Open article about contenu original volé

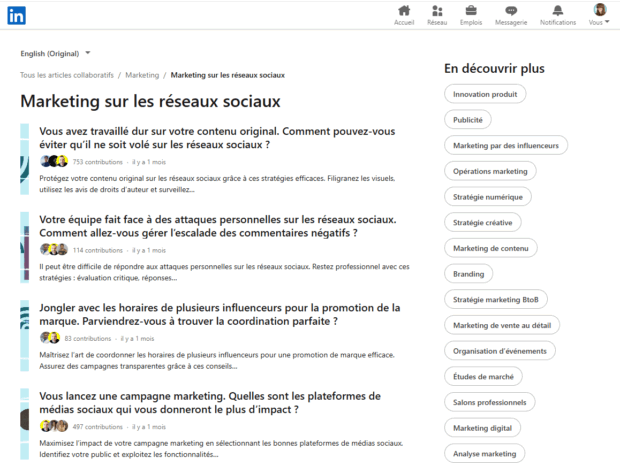tap(217, 138)
